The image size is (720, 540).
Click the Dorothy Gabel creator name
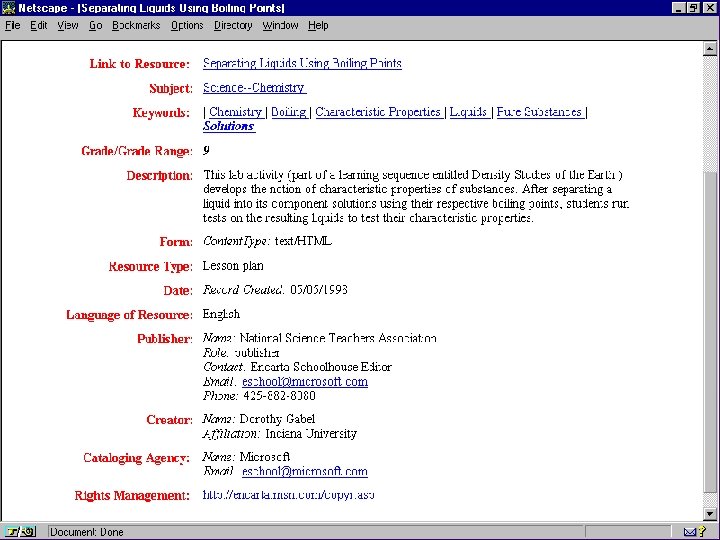click(x=277, y=419)
